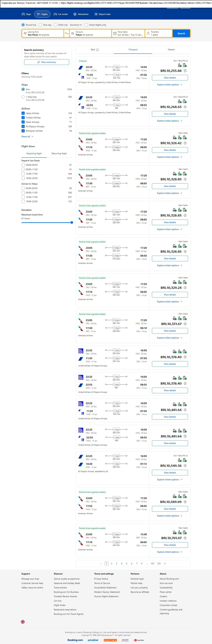Expand Explore ticket options for BRL10,255.88 flight
212x644 pixels.
170,85
